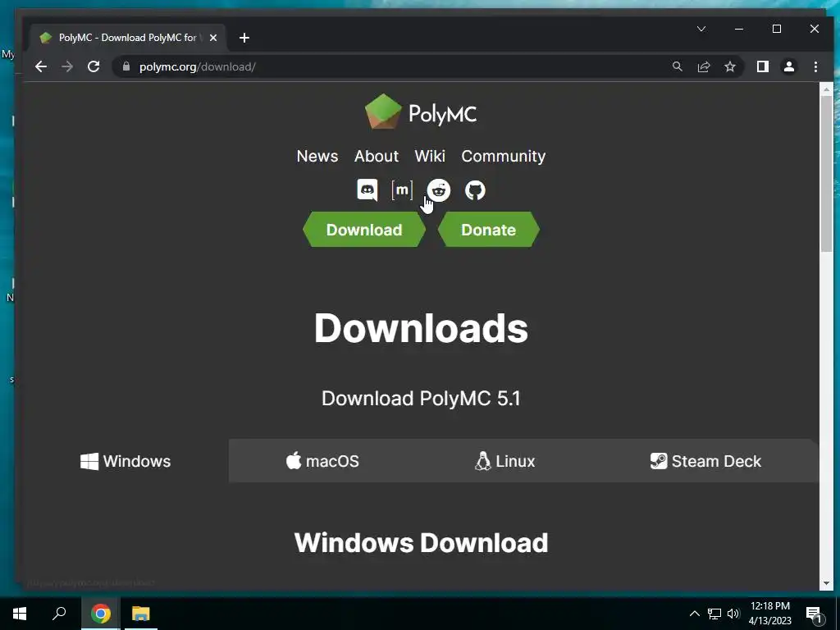Select the Linux download tab
840x630 pixels.
click(x=505, y=461)
